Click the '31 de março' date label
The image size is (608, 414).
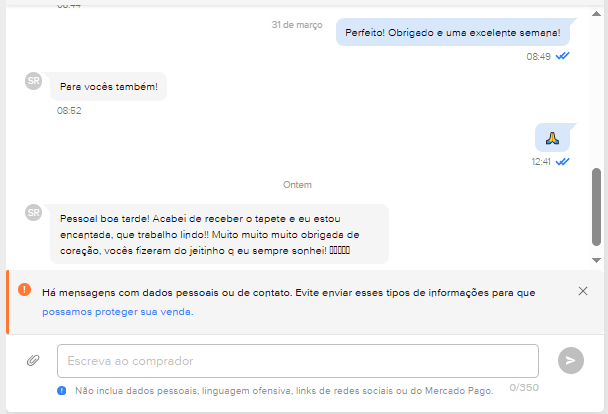point(297,25)
